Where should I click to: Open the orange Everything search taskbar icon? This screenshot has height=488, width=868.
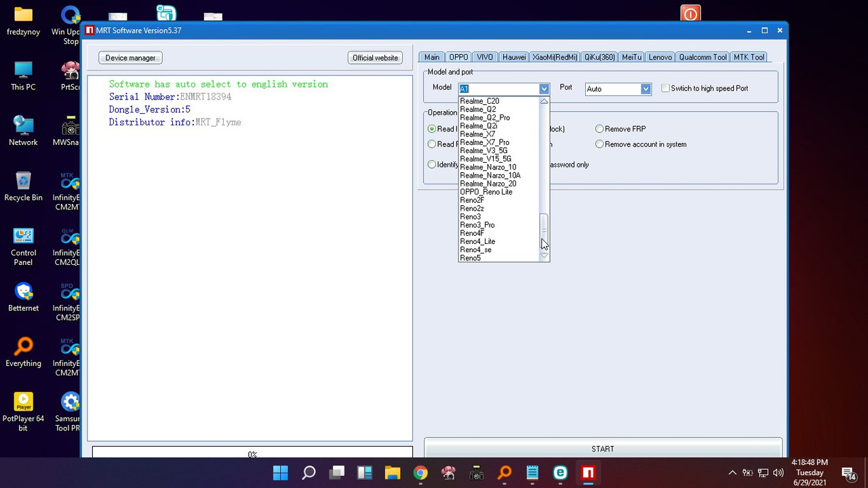[505, 472]
